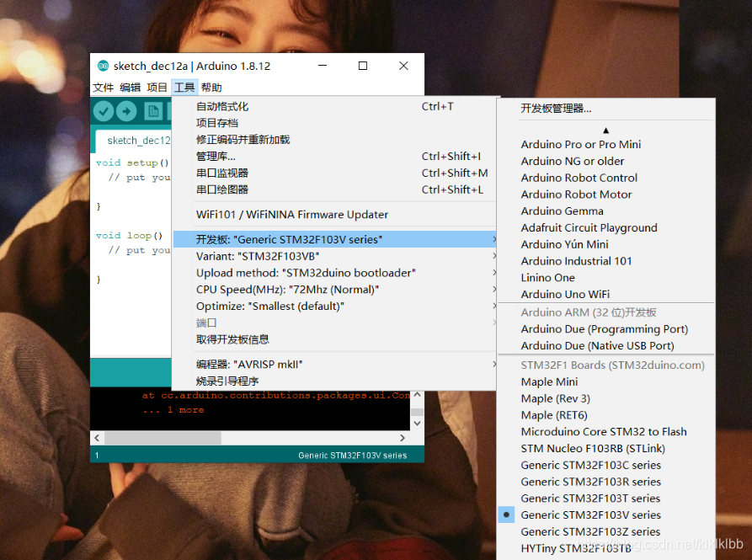
Task: Select Arduino Robot Motor board
Action: coord(606,195)
